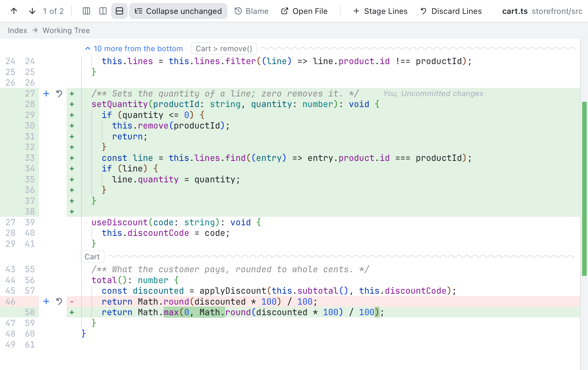Viewport: 588px width, 370px height.
Task: Stage the setQuantity hunk with plus icon
Action: [x=46, y=93]
